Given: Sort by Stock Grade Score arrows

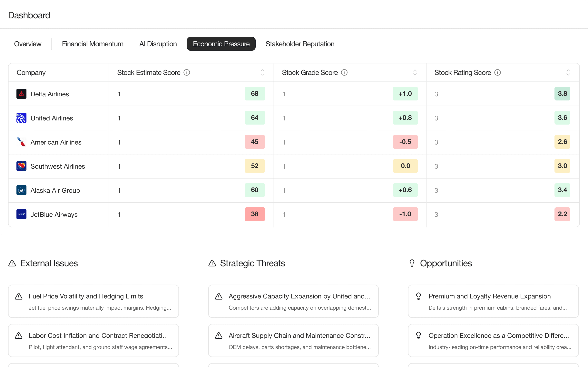Looking at the screenshot, I should (415, 72).
